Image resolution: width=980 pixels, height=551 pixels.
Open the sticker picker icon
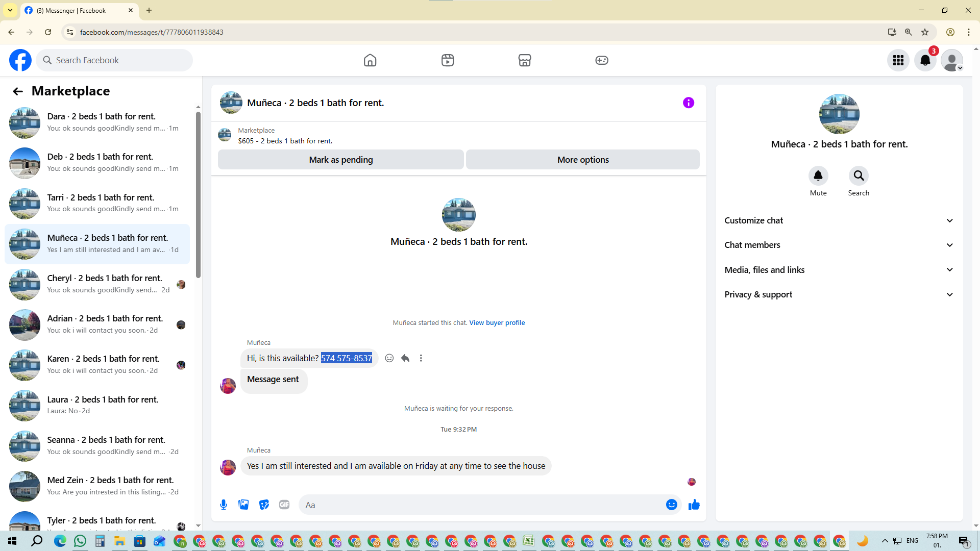[264, 505]
